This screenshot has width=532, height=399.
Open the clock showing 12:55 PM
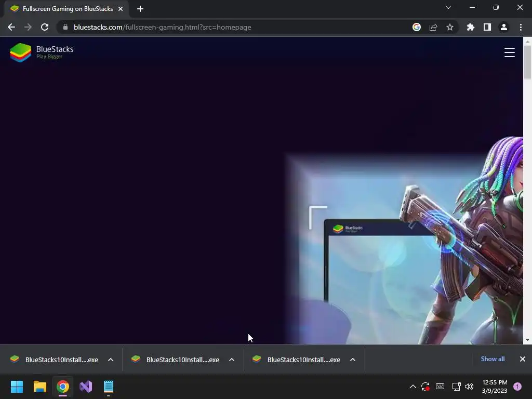[495, 387]
